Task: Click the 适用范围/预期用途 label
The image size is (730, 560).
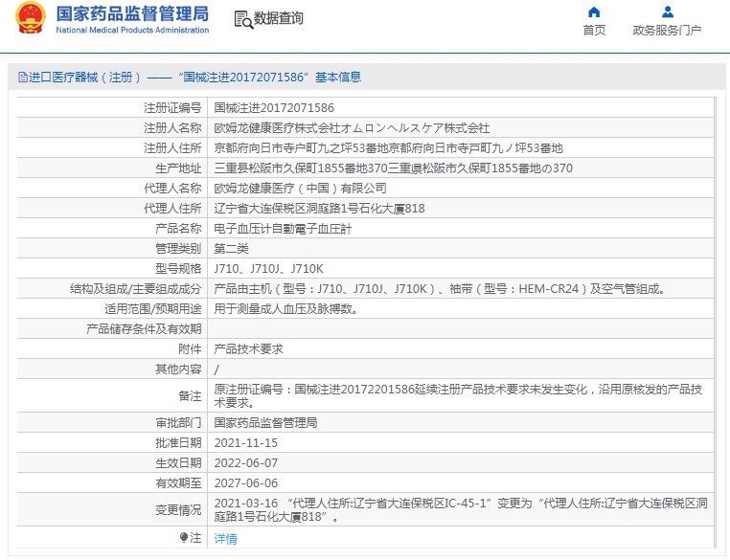Action: click(x=152, y=308)
